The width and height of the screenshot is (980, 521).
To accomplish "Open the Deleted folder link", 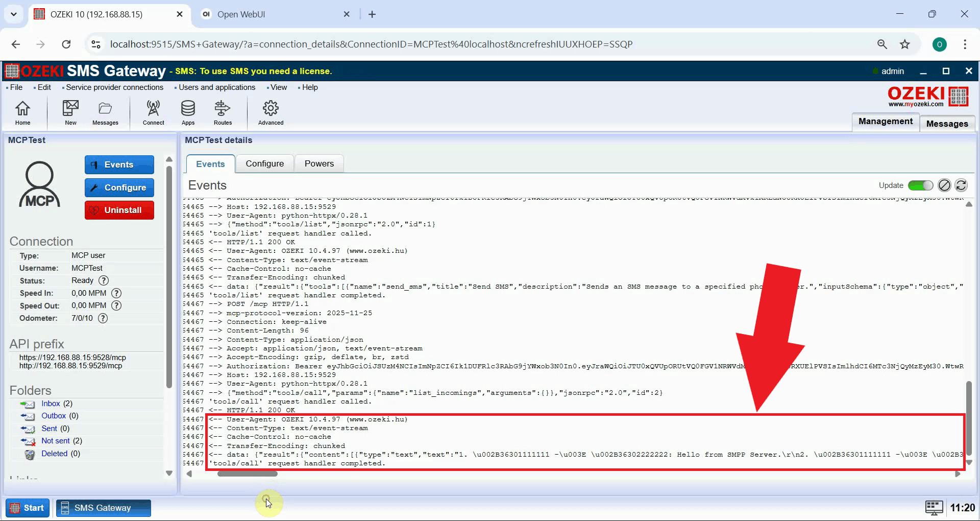I will [54, 454].
